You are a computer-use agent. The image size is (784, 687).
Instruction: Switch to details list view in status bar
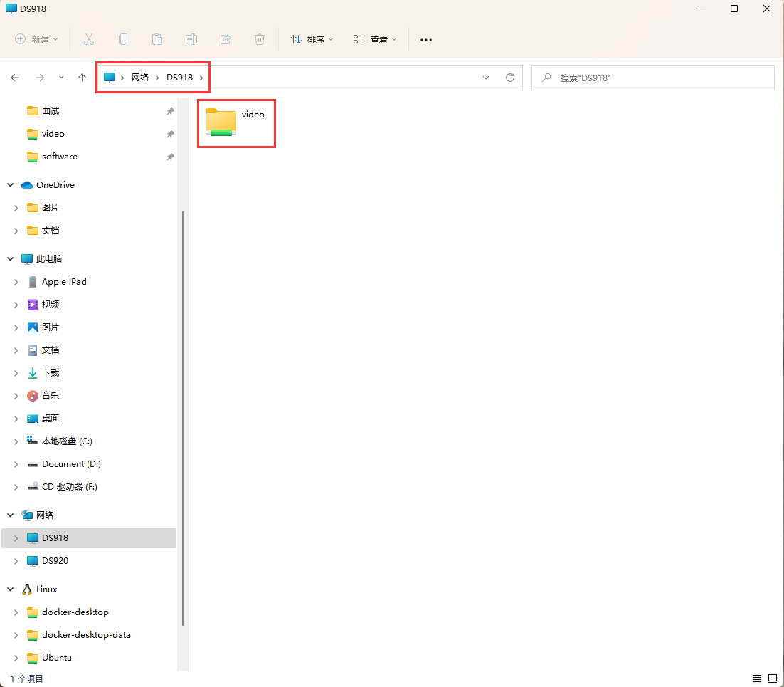[x=757, y=678]
